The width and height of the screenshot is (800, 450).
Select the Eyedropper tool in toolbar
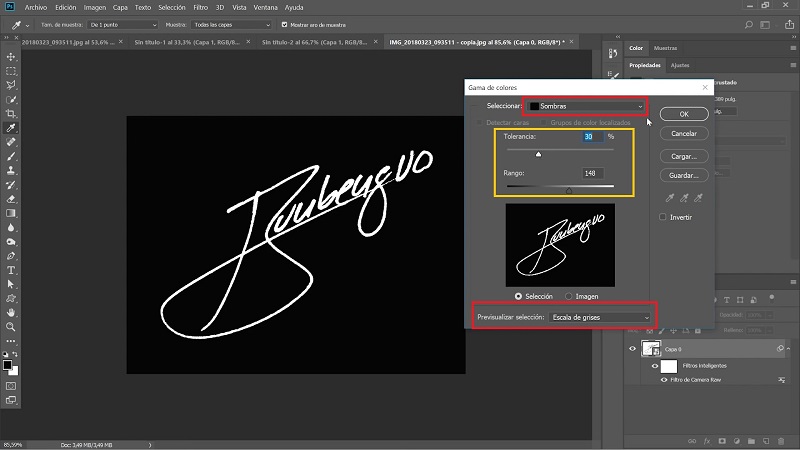click(x=11, y=128)
